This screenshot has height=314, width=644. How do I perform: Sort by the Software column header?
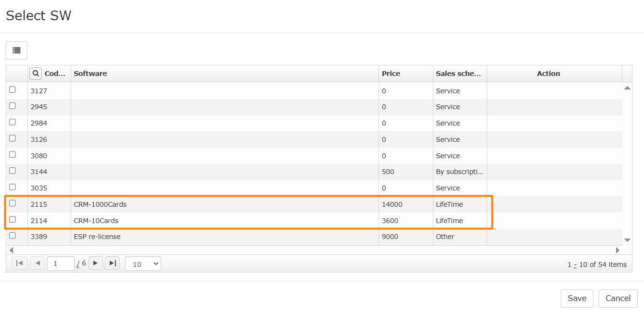90,74
